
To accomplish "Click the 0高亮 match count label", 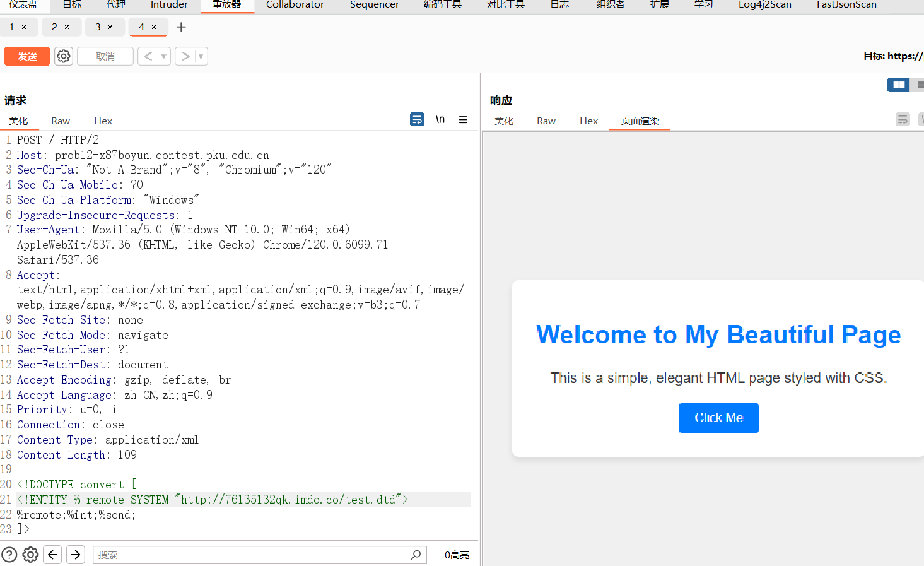I will pyautogui.click(x=457, y=555).
